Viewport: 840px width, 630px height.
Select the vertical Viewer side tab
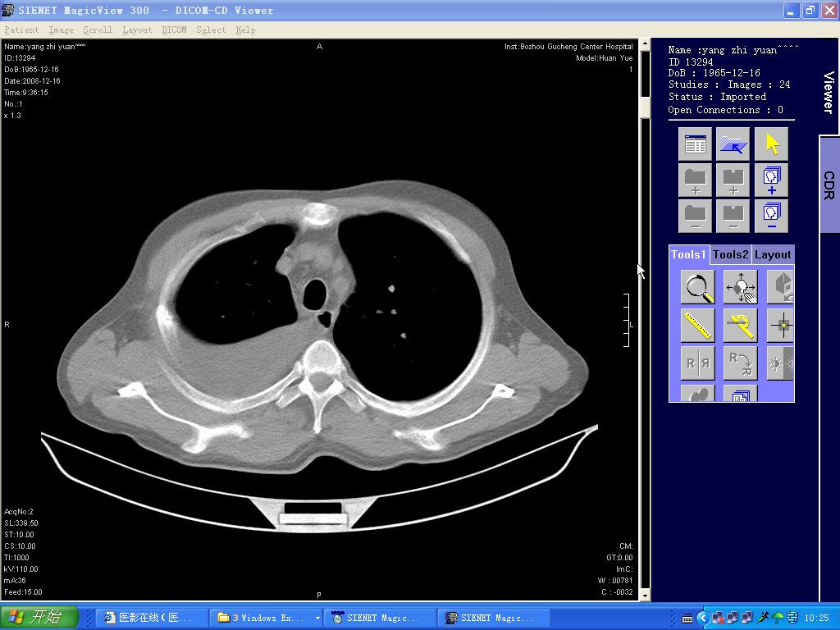click(x=829, y=92)
